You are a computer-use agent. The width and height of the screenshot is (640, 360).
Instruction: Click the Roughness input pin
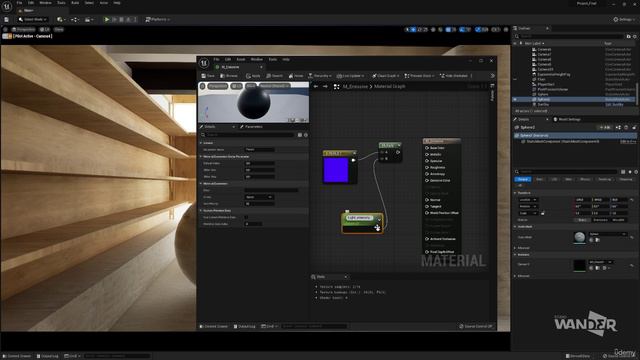click(x=427, y=167)
